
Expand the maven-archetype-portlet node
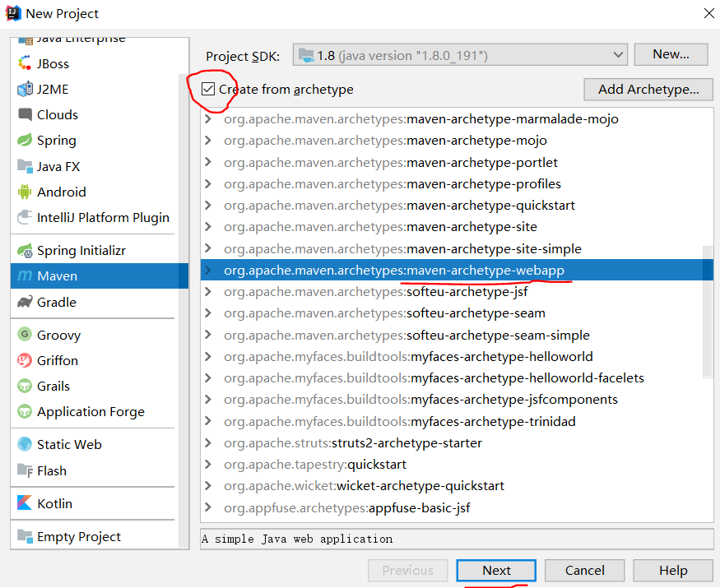[x=208, y=162]
